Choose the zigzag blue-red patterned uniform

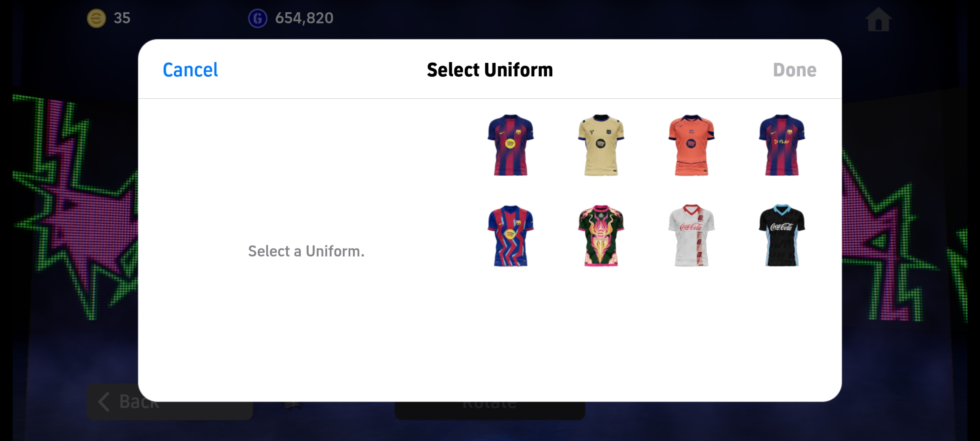pyautogui.click(x=510, y=236)
